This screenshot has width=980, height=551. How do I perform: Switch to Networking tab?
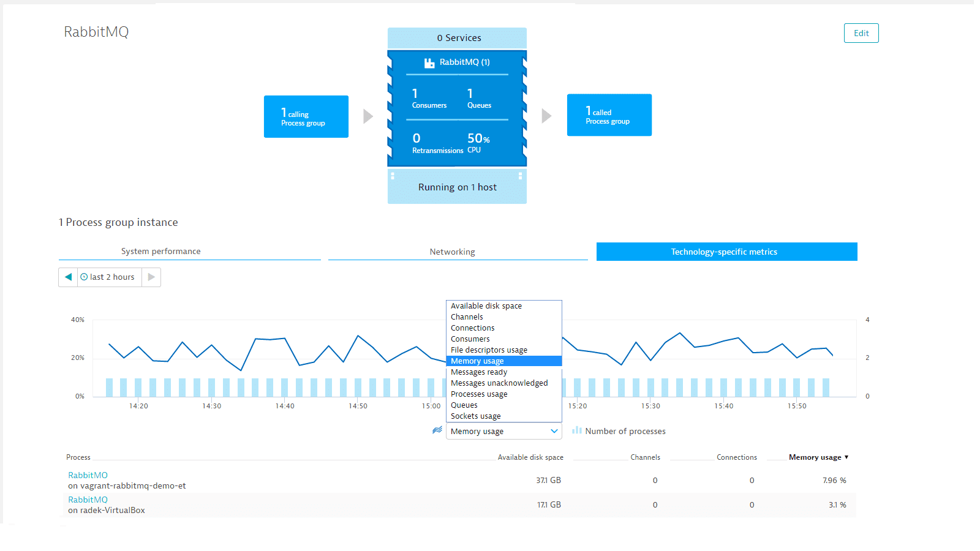coord(458,252)
